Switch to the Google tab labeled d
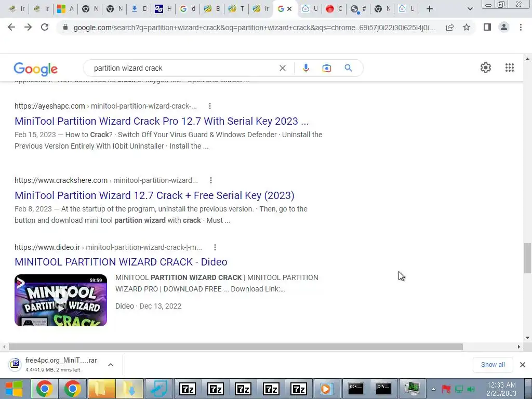The image size is (532, 399). (188, 9)
